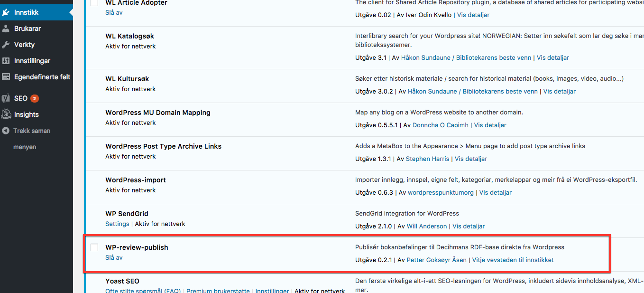View details for WL Katalogsøk
644x293 pixels.
tap(553, 57)
